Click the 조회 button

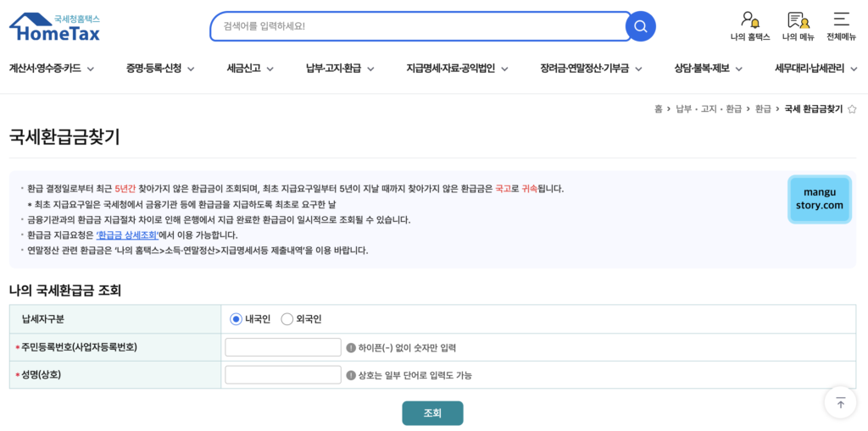tap(432, 412)
